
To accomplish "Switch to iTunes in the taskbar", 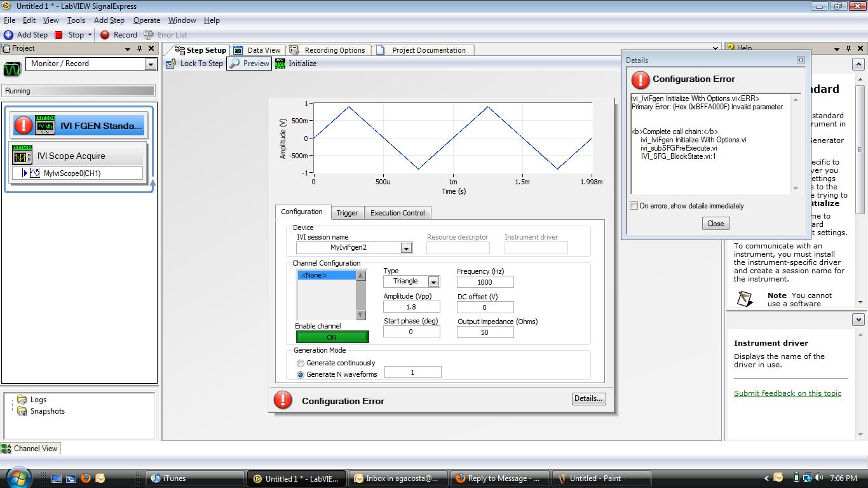I will pos(195,478).
